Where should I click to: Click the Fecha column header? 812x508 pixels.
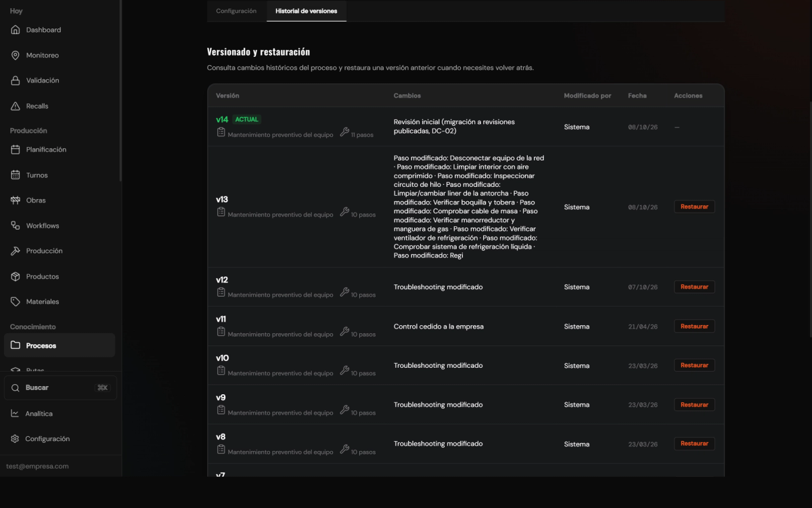point(637,96)
